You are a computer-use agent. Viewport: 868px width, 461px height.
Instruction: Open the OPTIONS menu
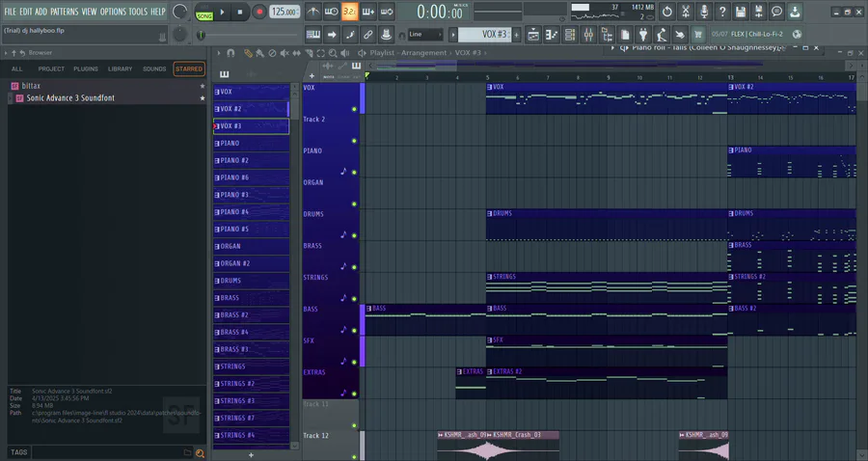pos(113,12)
